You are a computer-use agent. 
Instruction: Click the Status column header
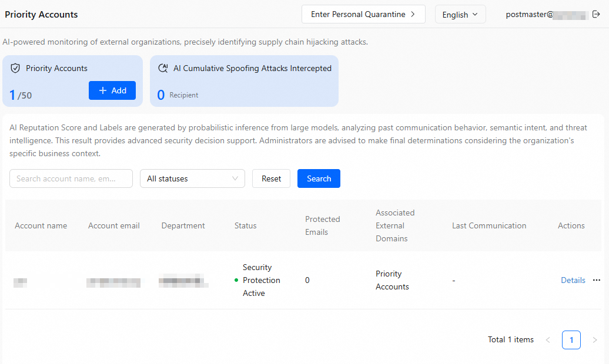coord(246,225)
